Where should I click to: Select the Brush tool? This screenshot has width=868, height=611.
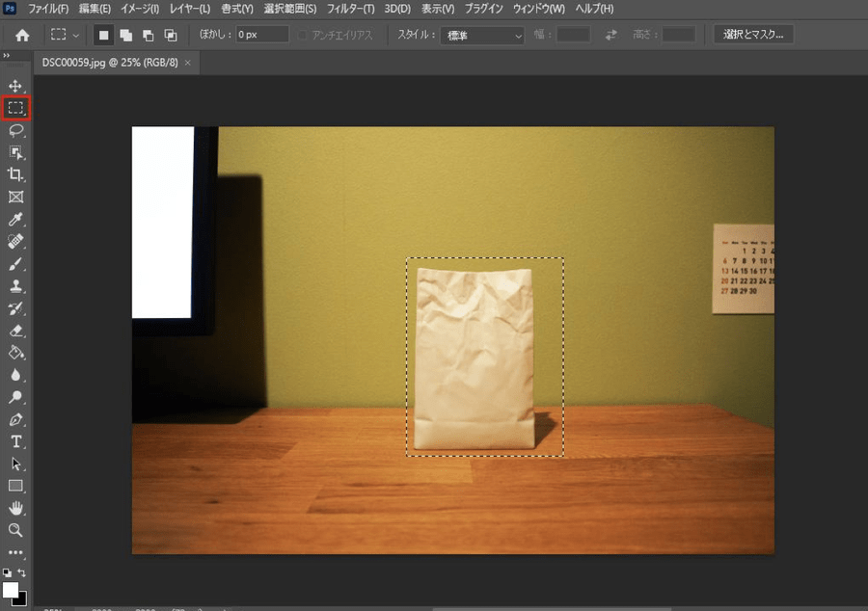click(x=15, y=264)
